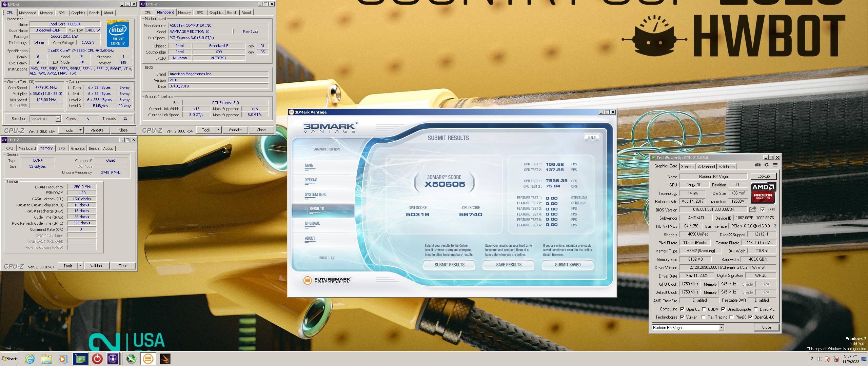Screen dimensions: 868x366
Task: Click Close button at GPU-Z bottom
Action: (x=766, y=327)
